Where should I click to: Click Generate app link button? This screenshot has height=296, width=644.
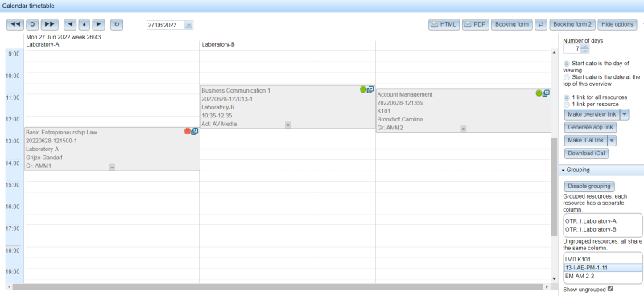(590, 127)
